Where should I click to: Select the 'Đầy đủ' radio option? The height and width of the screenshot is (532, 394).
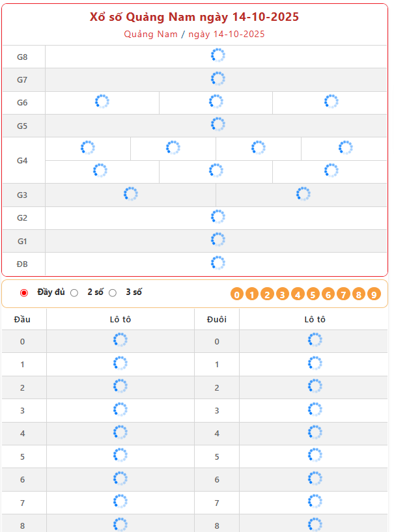click(x=25, y=293)
